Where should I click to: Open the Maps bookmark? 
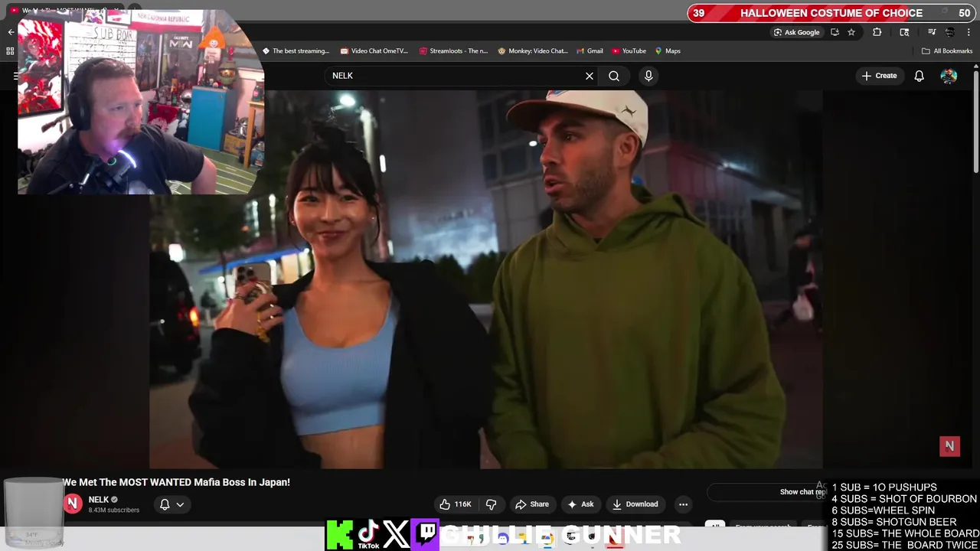pyautogui.click(x=668, y=51)
